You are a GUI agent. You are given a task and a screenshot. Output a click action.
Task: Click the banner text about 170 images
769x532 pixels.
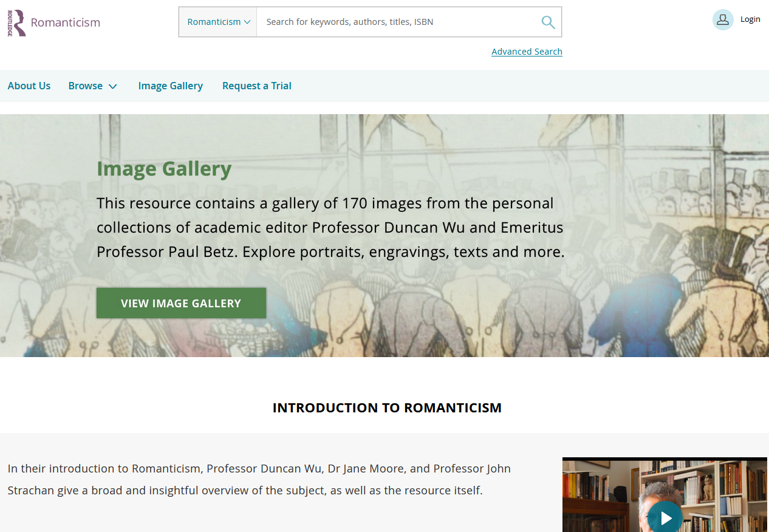click(x=330, y=227)
